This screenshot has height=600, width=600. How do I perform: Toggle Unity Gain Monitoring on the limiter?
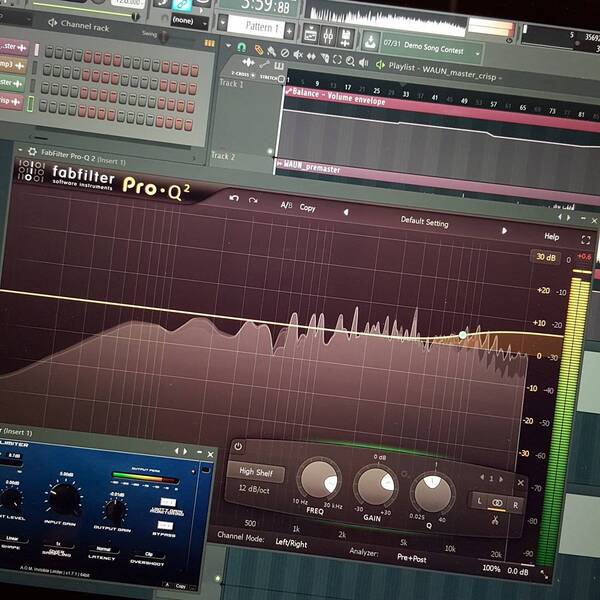point(168,502)
